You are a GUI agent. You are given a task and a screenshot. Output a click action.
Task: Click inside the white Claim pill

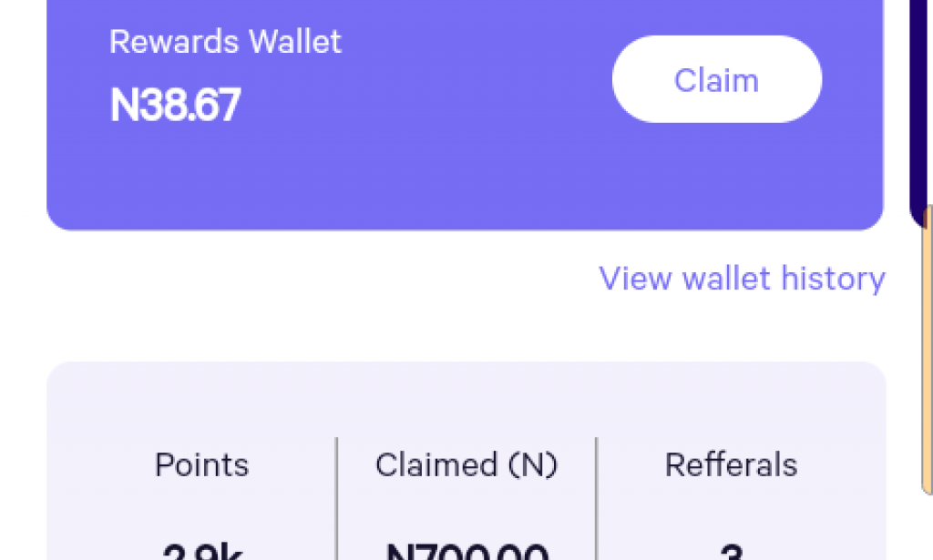point(716,79)
